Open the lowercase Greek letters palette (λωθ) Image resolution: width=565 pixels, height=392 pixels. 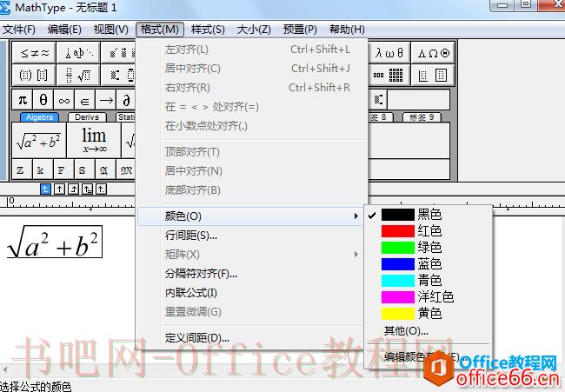389,53
